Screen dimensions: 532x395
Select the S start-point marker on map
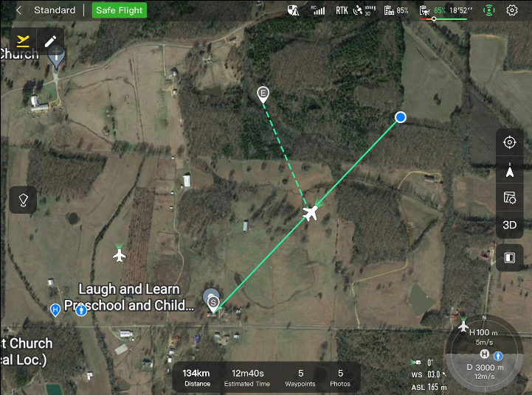(x=213, y=304)
